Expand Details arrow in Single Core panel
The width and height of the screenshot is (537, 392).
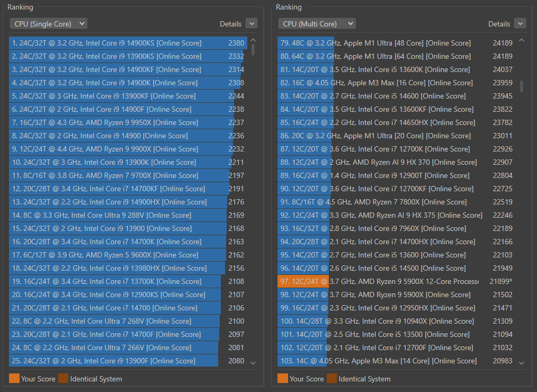[x=252, y=24]
